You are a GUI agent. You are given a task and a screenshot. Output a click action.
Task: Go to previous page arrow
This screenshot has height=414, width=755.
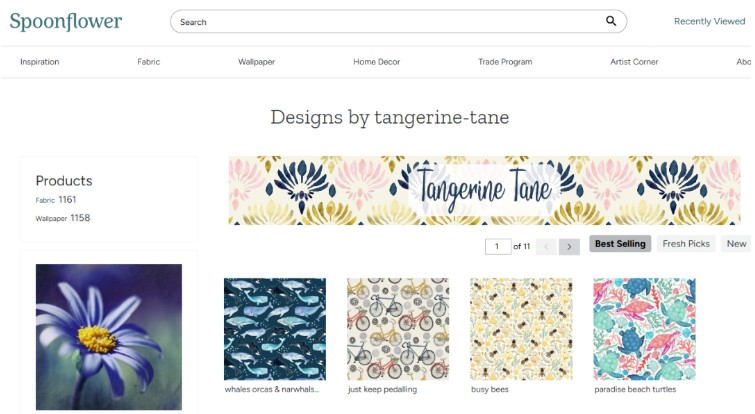[x=546, y=246]
